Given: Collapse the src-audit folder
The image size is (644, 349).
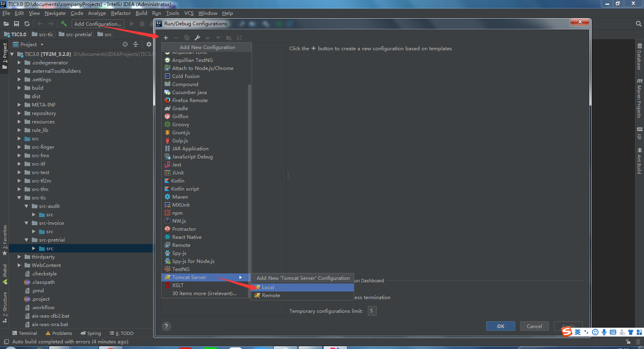Looking at the screenshot, I should [26, 206].
